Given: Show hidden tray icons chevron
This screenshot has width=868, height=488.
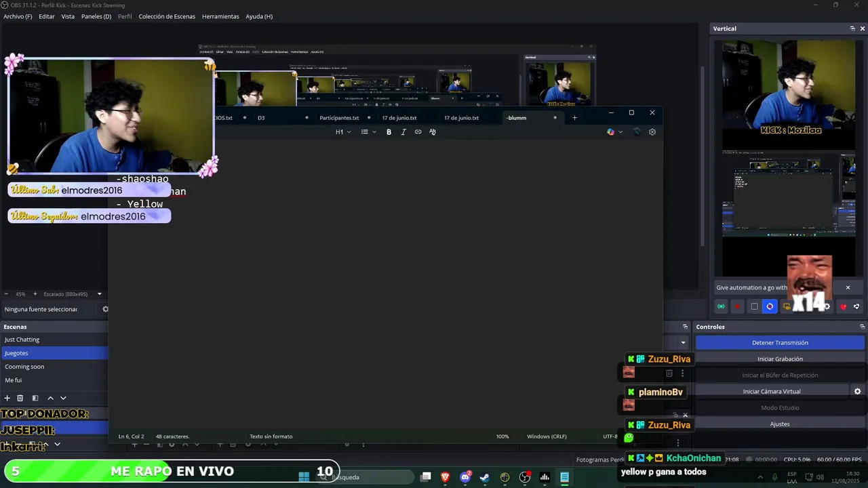Looking at the screenshot, I should click(x=759, y=477).
